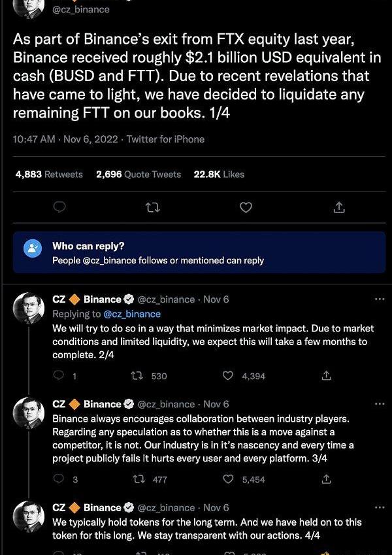Like the main 1/4 tweet
The image size is (392, 555).
(x=246, y=207)
